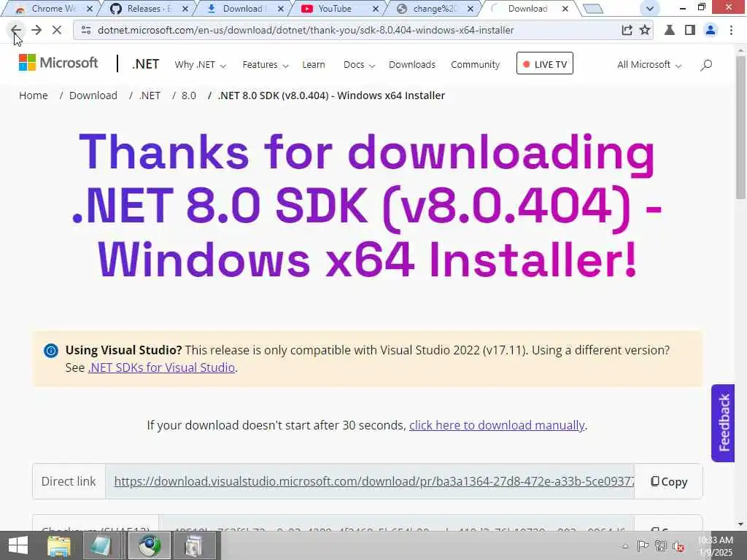The height and width of the screenshot is (560, 747).
Task: Open the Community menu item
Action: [x=475, y=64]
